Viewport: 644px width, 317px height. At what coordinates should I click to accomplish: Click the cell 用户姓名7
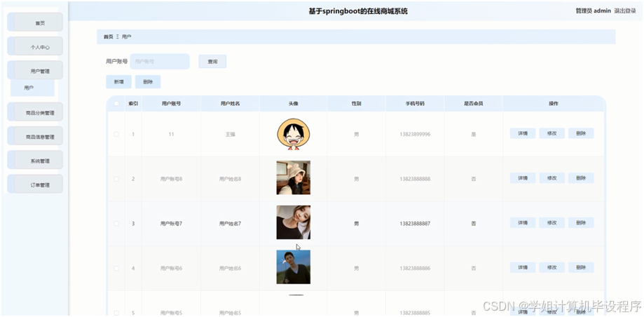click(230, 224)
